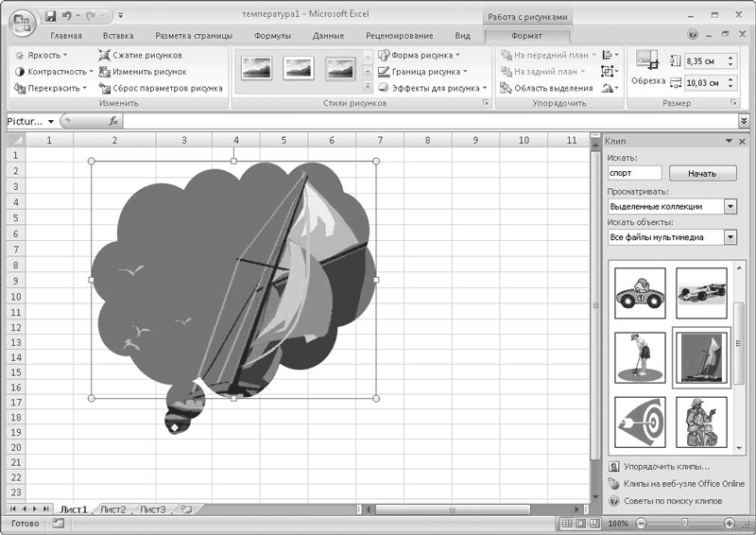Click the Сжатие рисунков compress icon
The image size is (756, 535).
click(x=104, y=55)
